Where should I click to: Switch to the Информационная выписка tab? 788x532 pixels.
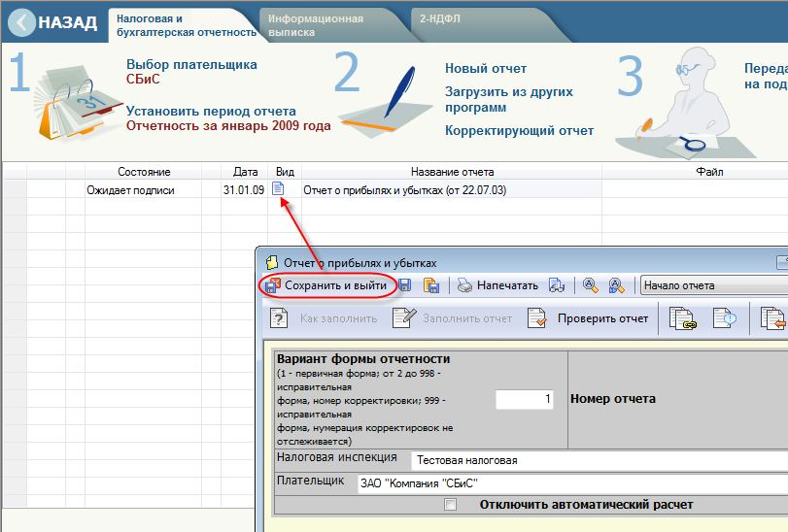tap(316, 25)
